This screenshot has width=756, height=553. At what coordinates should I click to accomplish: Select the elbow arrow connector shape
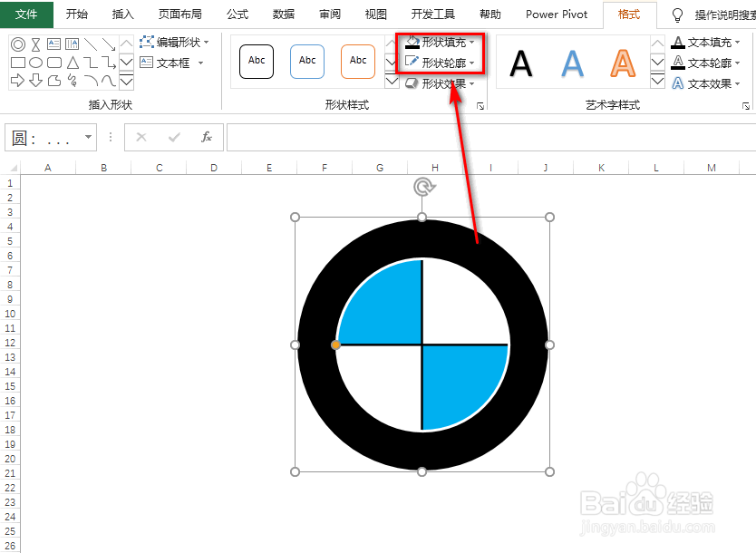click(109, 63)
